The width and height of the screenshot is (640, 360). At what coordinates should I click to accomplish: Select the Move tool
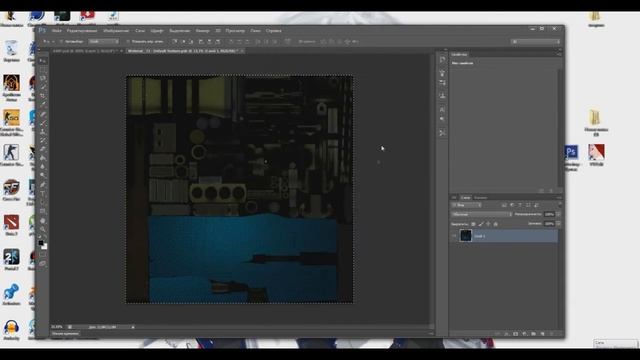coord(43,61)
